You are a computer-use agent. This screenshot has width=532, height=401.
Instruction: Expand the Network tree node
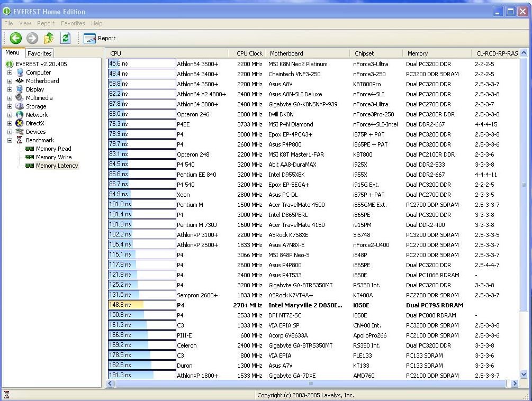pos(10,115)
